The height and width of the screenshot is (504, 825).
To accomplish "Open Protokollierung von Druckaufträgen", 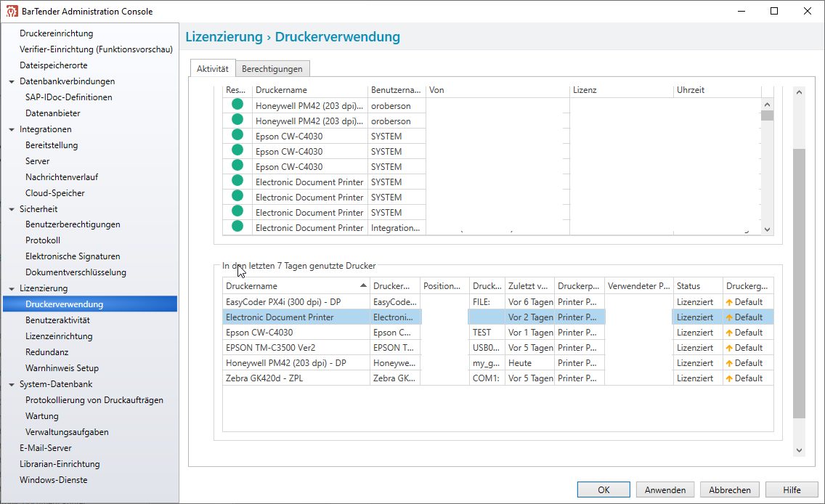I will coord(94,400).
